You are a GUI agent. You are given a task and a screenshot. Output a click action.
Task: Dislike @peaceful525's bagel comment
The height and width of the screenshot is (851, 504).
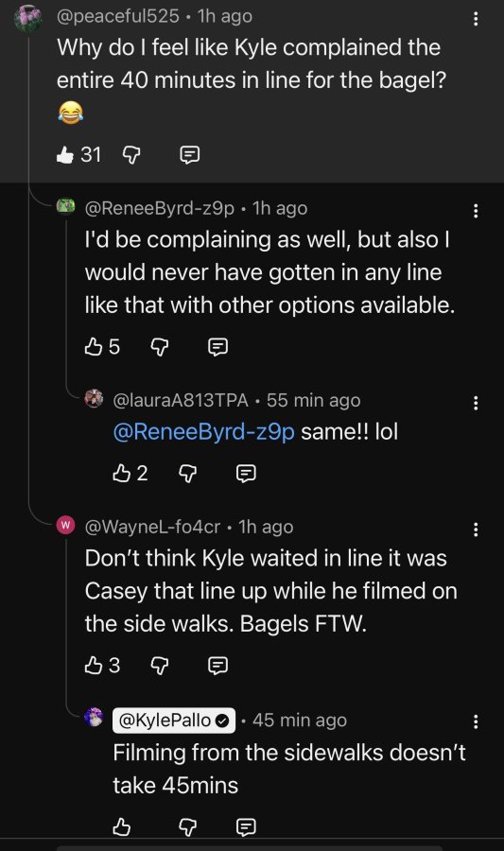131,156
